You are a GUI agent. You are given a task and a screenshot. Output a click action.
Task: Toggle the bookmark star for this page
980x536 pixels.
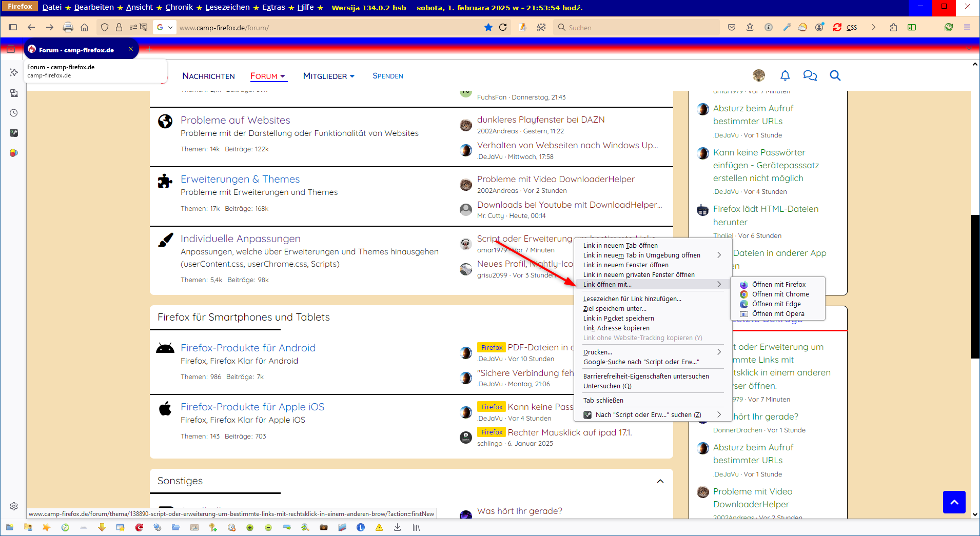488,27
